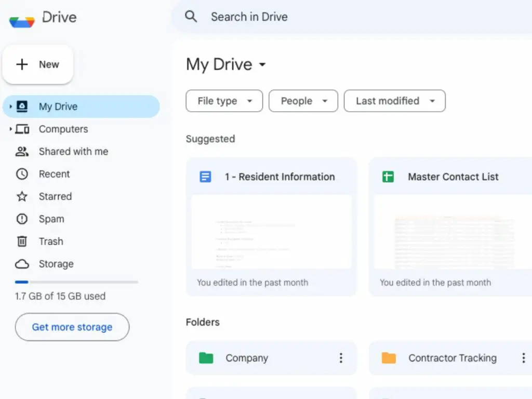The width and height of the screenshot is (532, 399).
Task: Open the My Drive title dropdown arrow
Action: [x=262, y=64]
